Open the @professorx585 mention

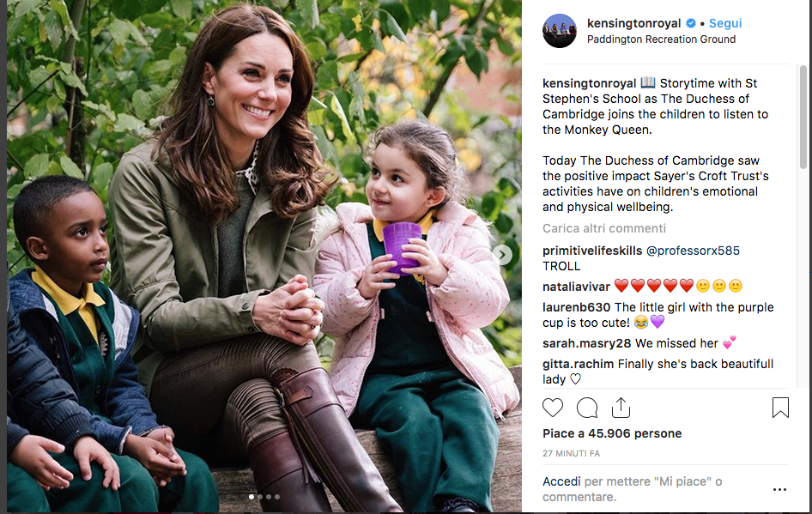pos(693,251)
